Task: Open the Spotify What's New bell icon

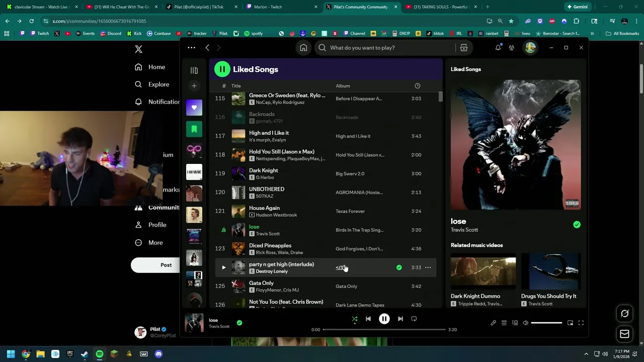Action: point(498,48)
